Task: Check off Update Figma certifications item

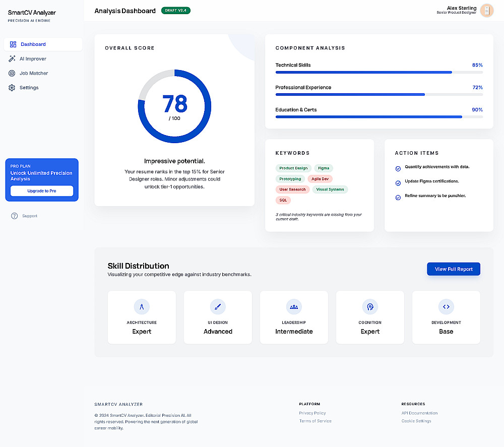Action: pyautogui.click(x=398, y=183)
